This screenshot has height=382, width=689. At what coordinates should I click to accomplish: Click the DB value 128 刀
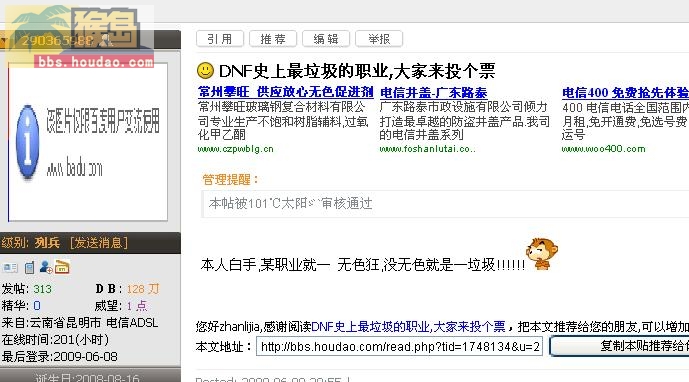pos(143,289)
